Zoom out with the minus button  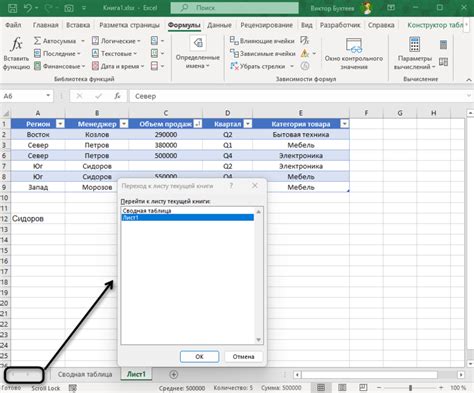pyautogui.click(x=379, y=388)
